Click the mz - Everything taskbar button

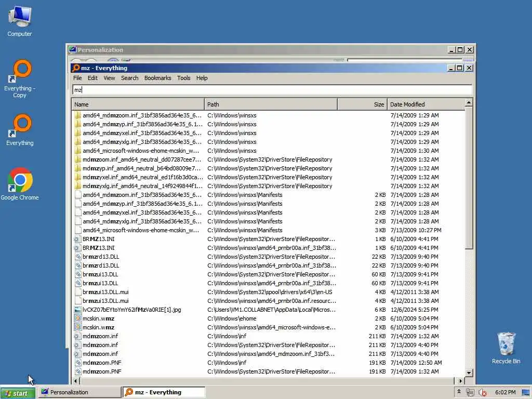(164, 392)
